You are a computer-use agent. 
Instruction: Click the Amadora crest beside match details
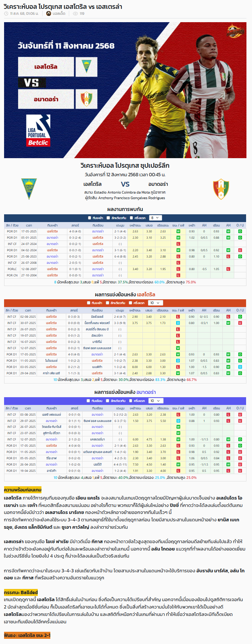pos(221,189)
